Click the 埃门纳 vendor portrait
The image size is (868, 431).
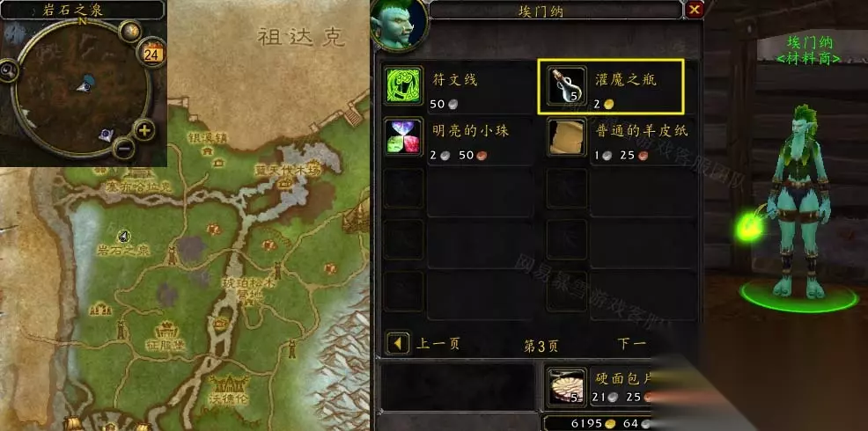click(400, 25)
